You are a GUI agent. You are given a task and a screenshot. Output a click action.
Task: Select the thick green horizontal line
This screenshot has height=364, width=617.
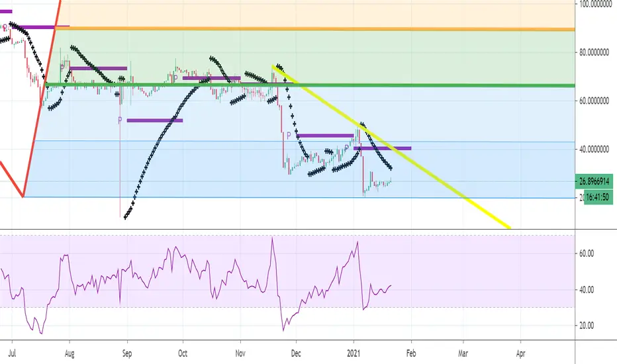click(311, 85)
